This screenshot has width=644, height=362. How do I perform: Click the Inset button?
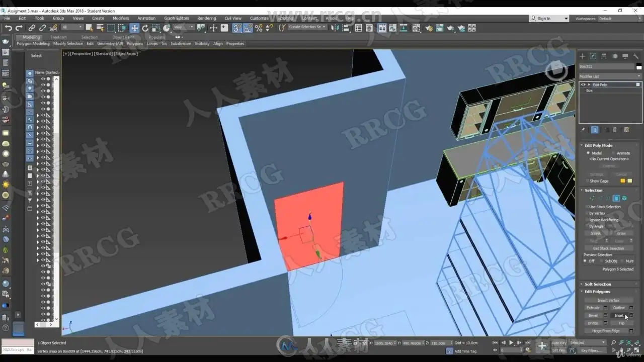[619, 316]
